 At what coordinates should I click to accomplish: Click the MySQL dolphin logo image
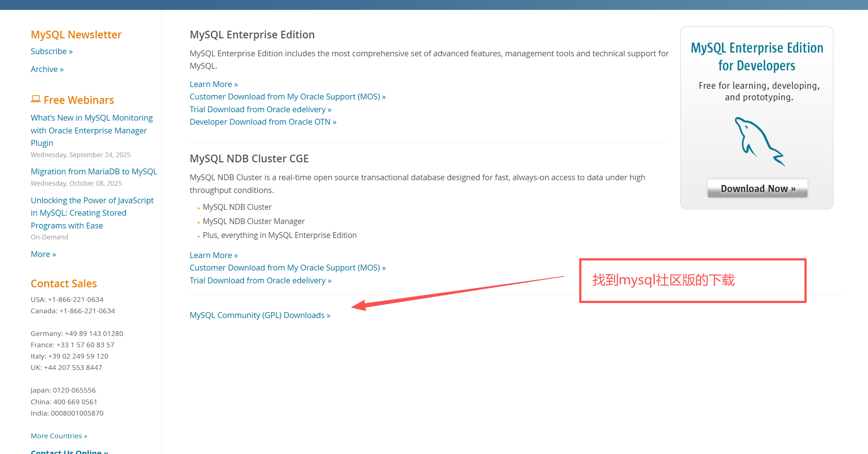[759, 141]
